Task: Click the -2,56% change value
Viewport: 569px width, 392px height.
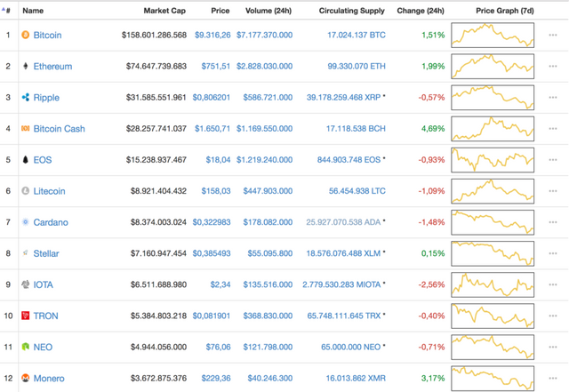Action: click(431, 284)
